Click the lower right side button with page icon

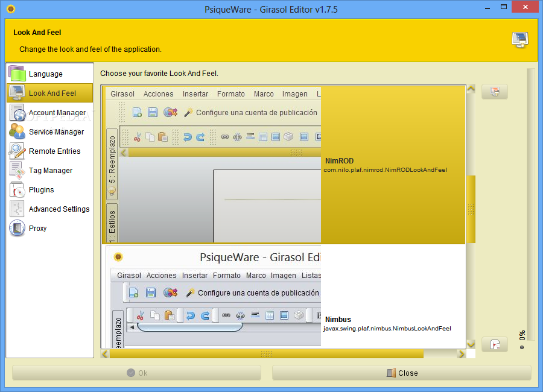(x=495, y=344)
